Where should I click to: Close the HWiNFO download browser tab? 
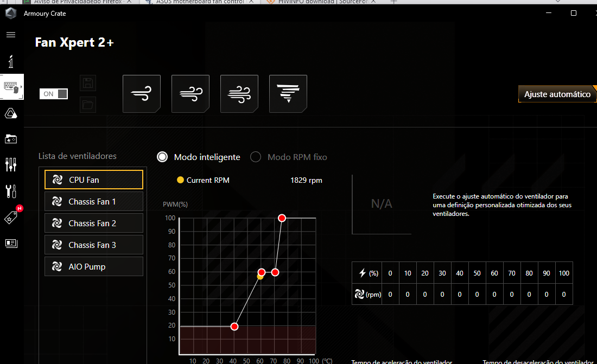coord(373,2)
